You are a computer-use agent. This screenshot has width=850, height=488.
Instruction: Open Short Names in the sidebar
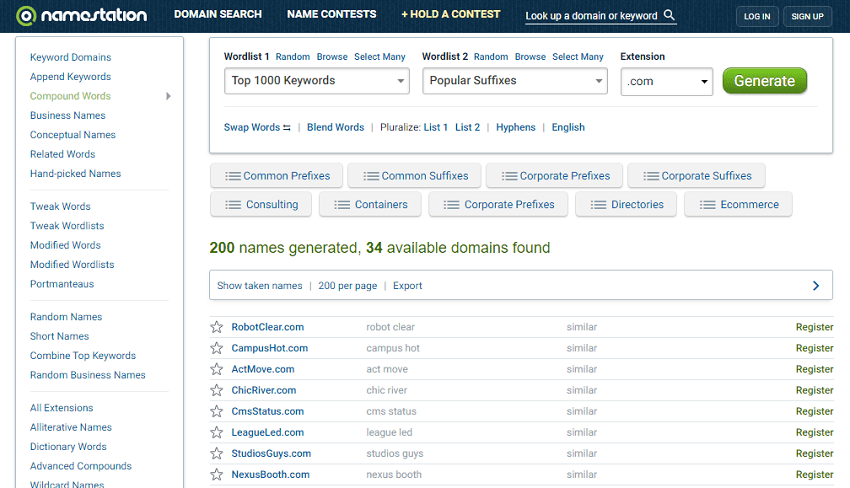(59, 336)
